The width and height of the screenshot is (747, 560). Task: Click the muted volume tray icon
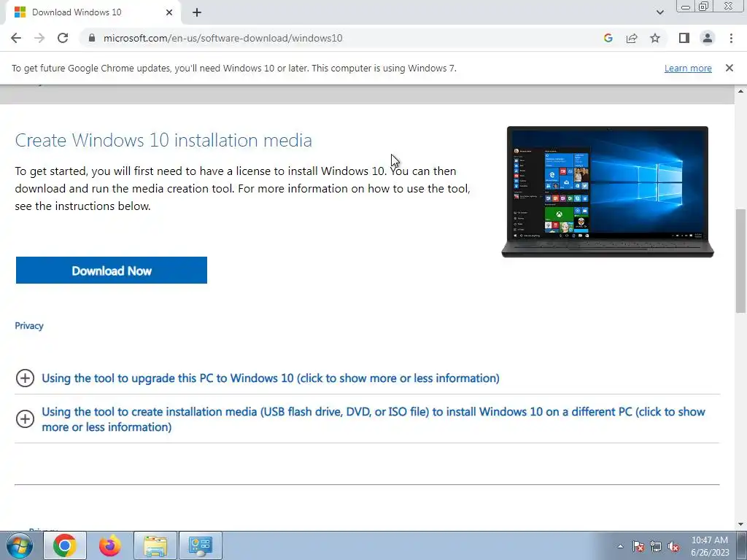point(673,547)
